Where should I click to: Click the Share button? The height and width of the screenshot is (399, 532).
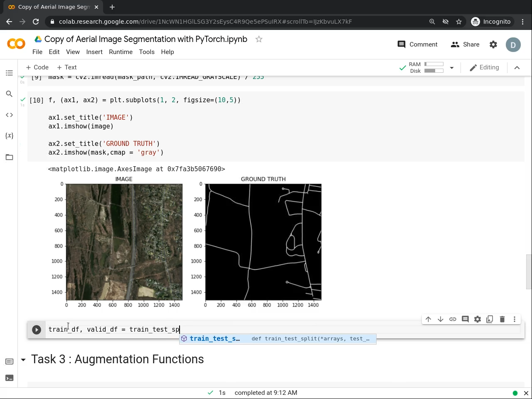point(465,44)
